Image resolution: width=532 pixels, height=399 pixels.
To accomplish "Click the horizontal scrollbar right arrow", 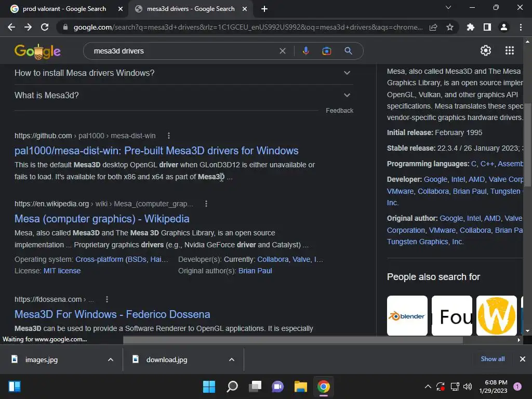I will pyautogui.click(x=519, y=340).
